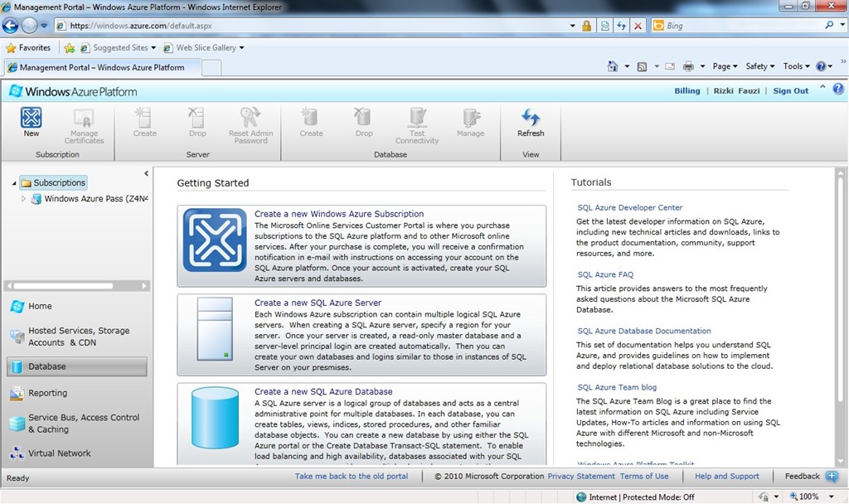Collapse the ribbon with the up chevron
Image resolution: width=849 pixels, height=504 pixels.
tap(823, 87)
